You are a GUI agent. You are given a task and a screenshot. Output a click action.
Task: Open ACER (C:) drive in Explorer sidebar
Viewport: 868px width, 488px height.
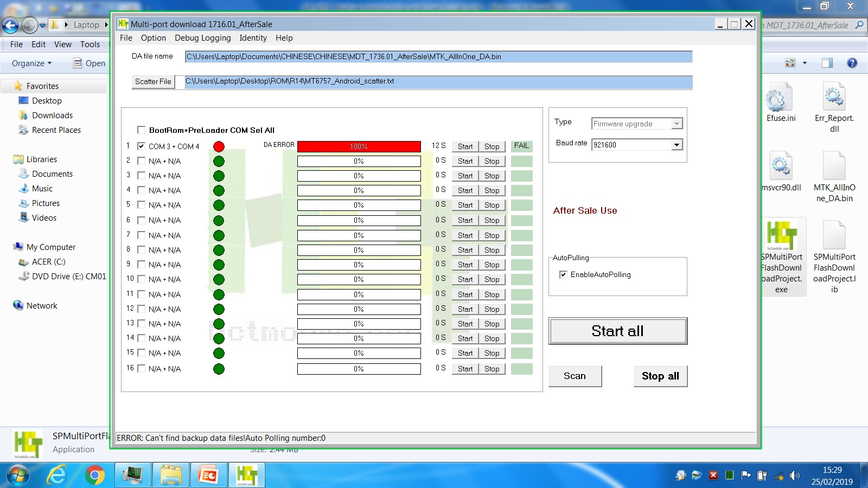tap(48, 261)
